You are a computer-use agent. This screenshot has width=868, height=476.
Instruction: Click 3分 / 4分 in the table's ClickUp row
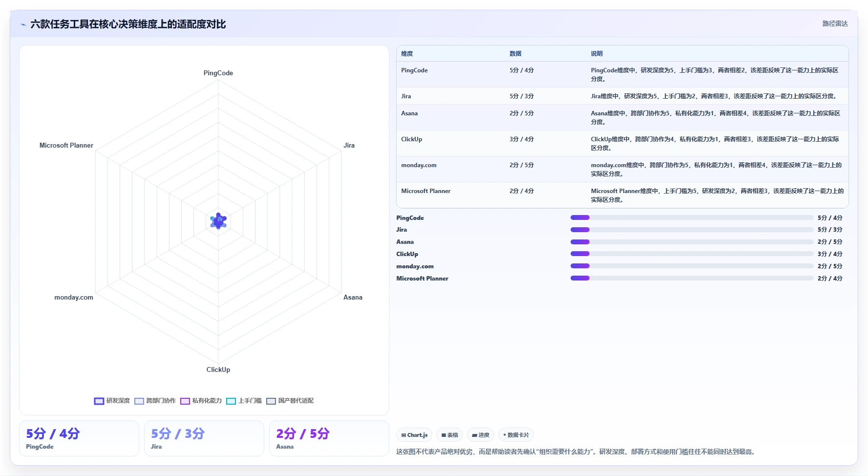(522, 139)
